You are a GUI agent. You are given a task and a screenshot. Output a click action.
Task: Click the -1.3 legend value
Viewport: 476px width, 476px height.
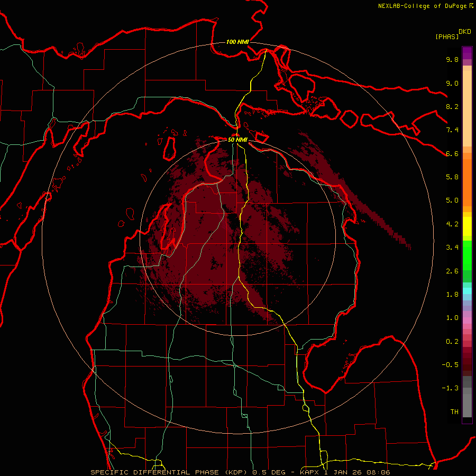(450, 388)
